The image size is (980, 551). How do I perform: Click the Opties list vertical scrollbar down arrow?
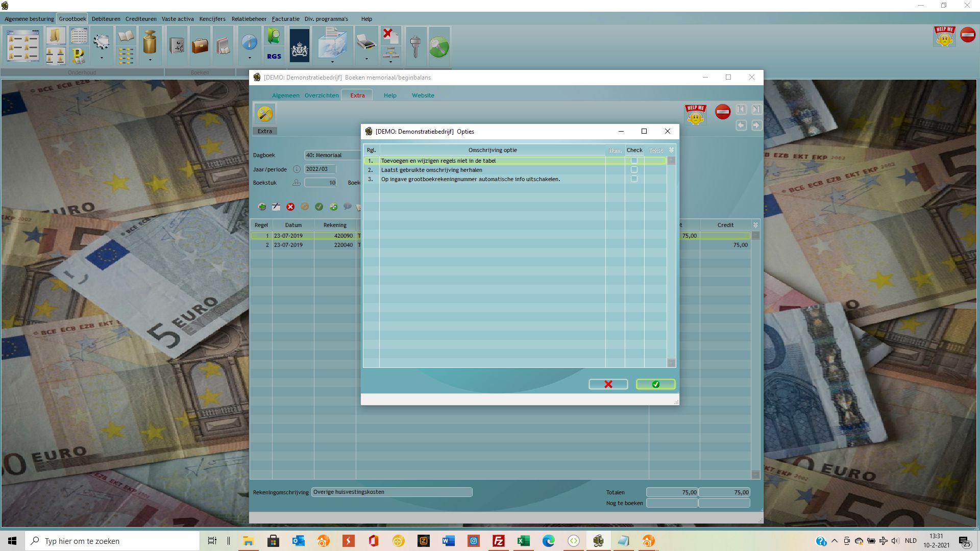(671, 363)
